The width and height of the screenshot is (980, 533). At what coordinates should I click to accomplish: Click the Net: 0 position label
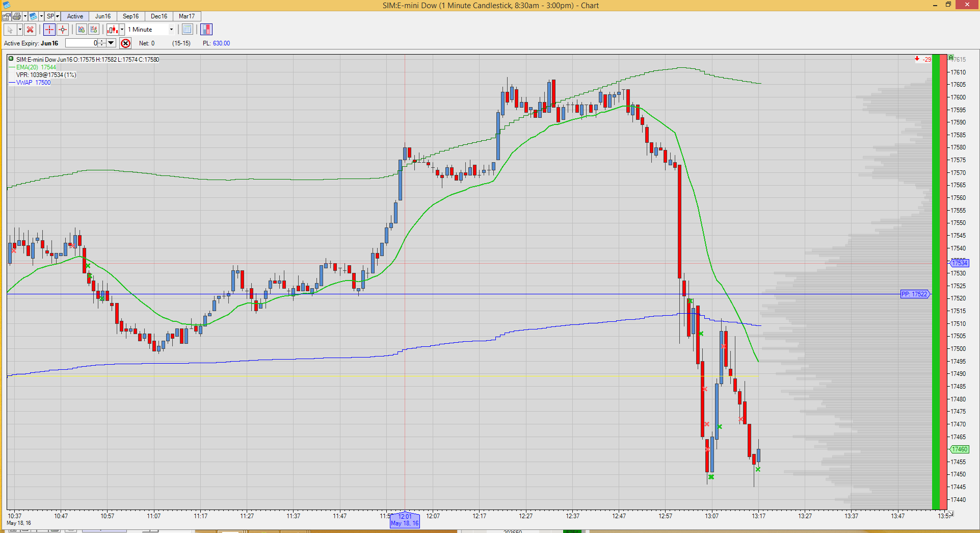(147, 43)
